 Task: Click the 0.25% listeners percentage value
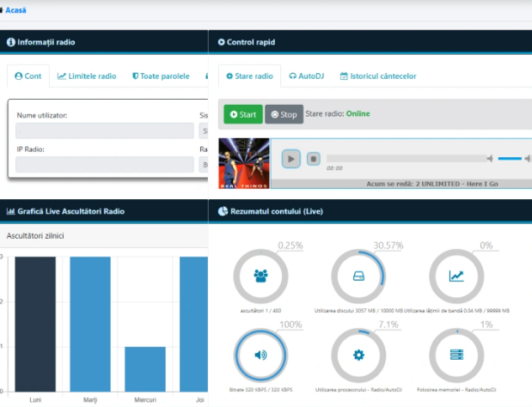(x=290, y=246)
